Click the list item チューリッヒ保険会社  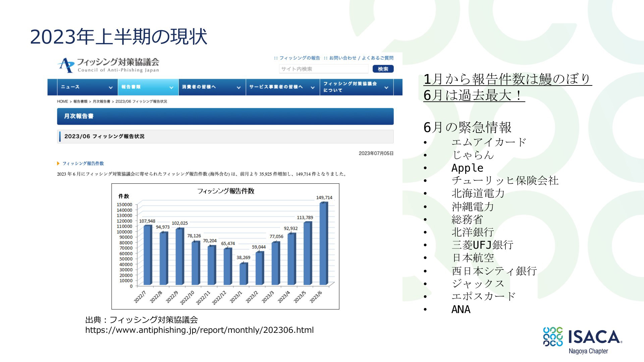coord(505,181)
